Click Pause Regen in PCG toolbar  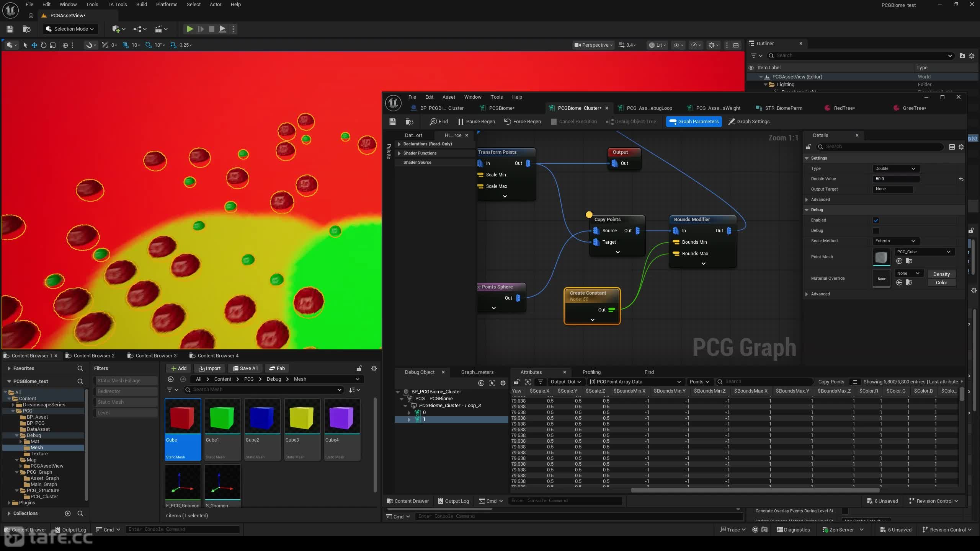click(476, 122)
